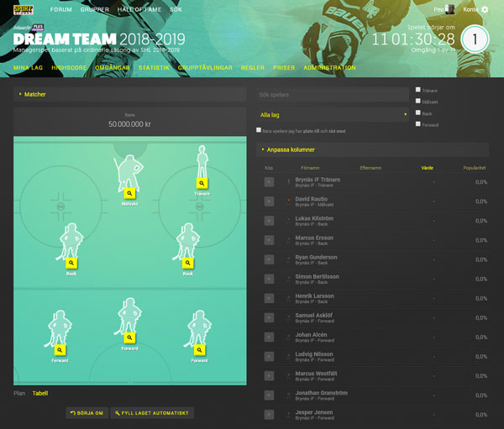Screen dimensions: 504x429
Task: Add Henrik Larsson with plus button
Action: point(269,298)
